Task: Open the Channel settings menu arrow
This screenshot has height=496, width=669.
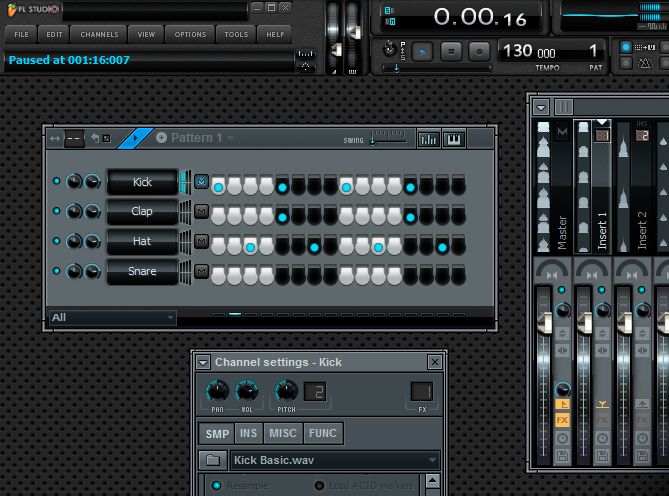Action: coord(203,363)
